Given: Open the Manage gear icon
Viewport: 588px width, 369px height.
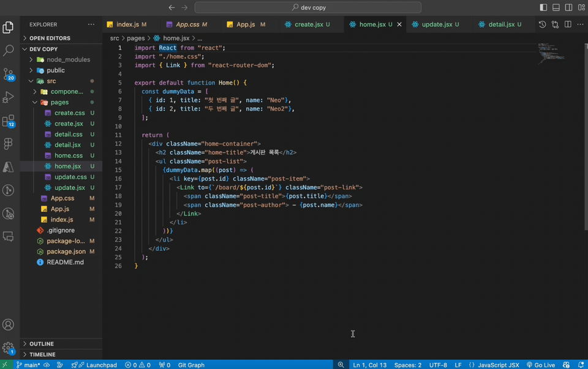Looking at the screenshot, I should [8, 348].
